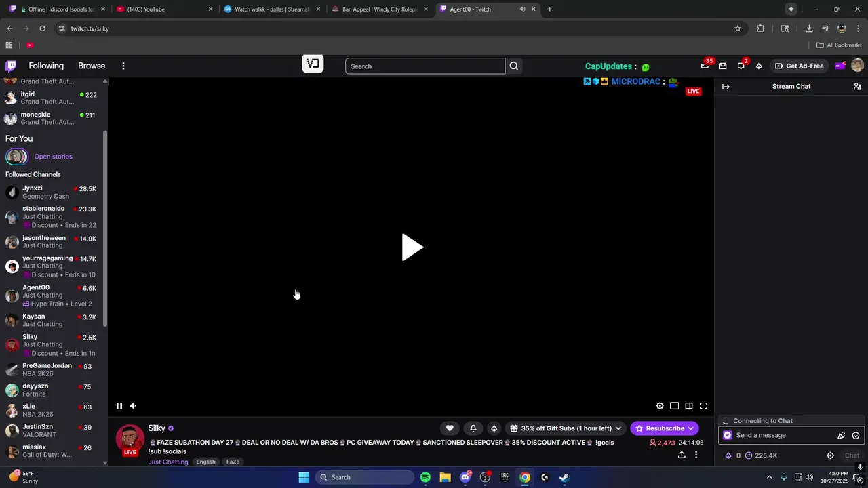Open the Get Bits diamond icon in the top nav
This screenshot has height=488, width=868.
(x=759, y=66)
